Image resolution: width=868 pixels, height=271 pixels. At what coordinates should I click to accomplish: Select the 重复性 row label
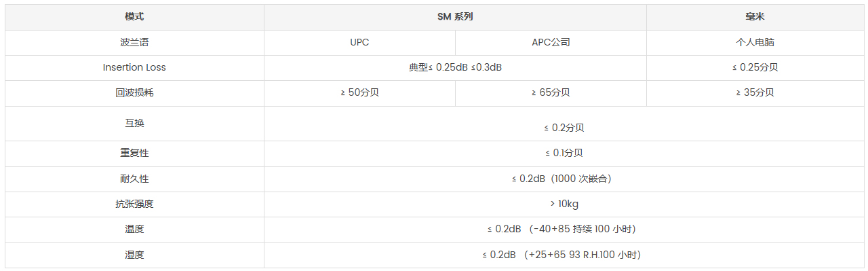[x=134, y=153]
